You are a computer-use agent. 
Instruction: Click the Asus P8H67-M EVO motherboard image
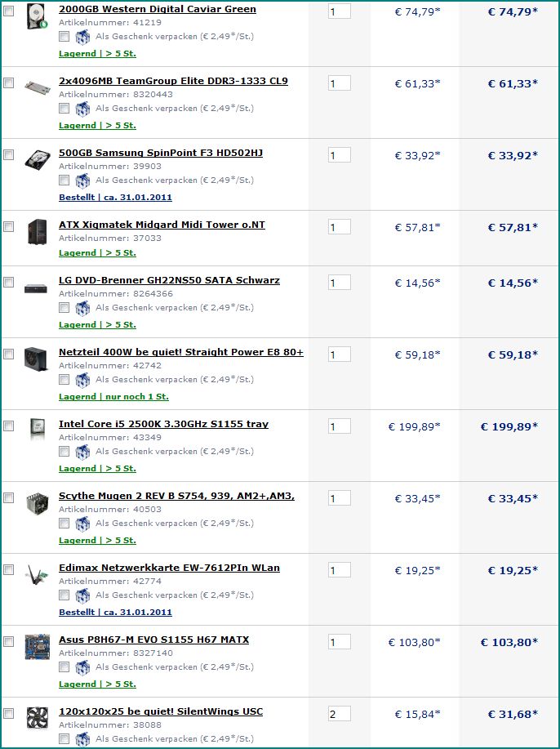tap(38, 646)
